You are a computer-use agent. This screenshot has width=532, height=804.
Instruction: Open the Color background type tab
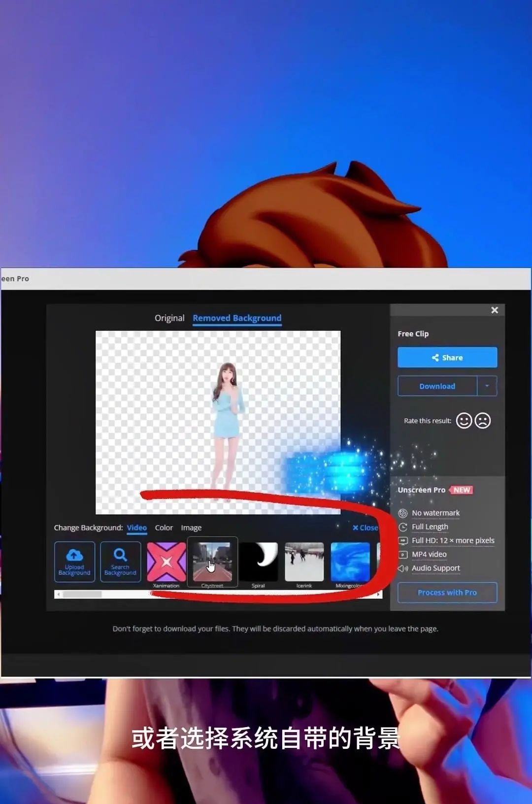tap(164, 528)
